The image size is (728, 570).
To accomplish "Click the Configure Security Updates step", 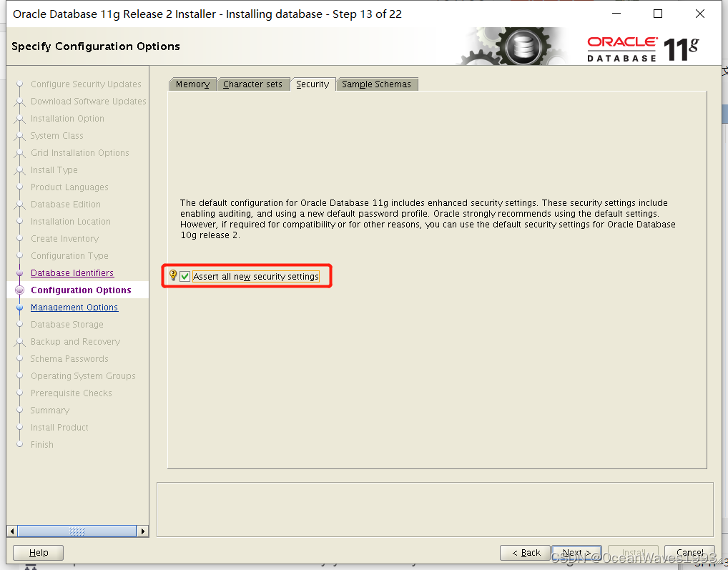I will click(86, 84).
